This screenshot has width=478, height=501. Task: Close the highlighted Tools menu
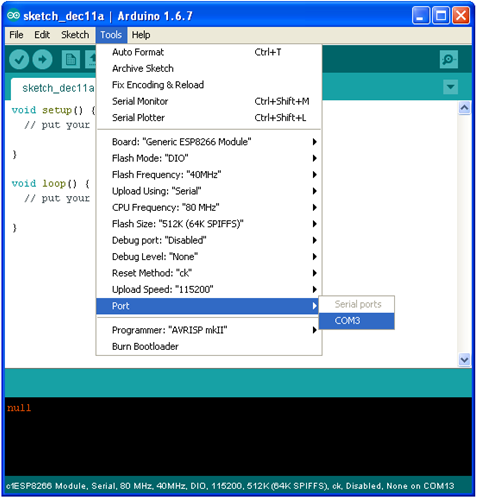111,35
